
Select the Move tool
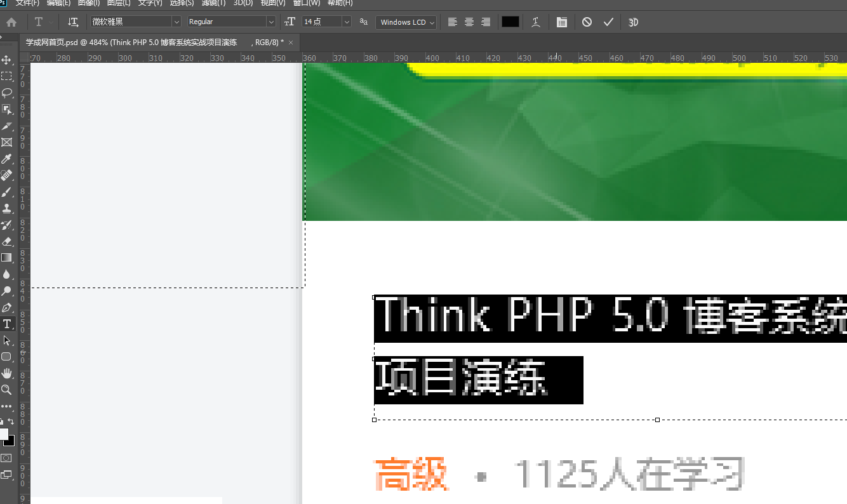click(x=6, y=60)
